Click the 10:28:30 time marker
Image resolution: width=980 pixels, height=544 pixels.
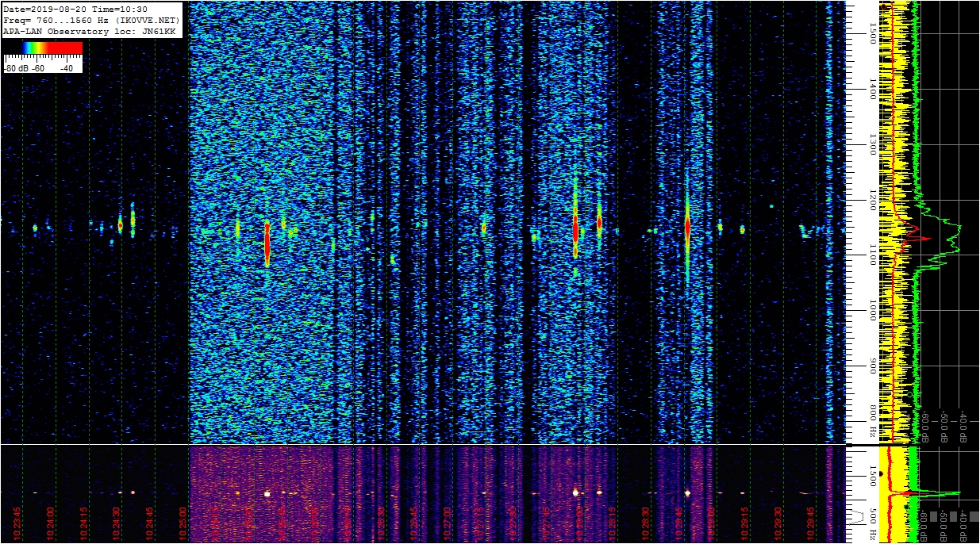[x=647, y=525]
